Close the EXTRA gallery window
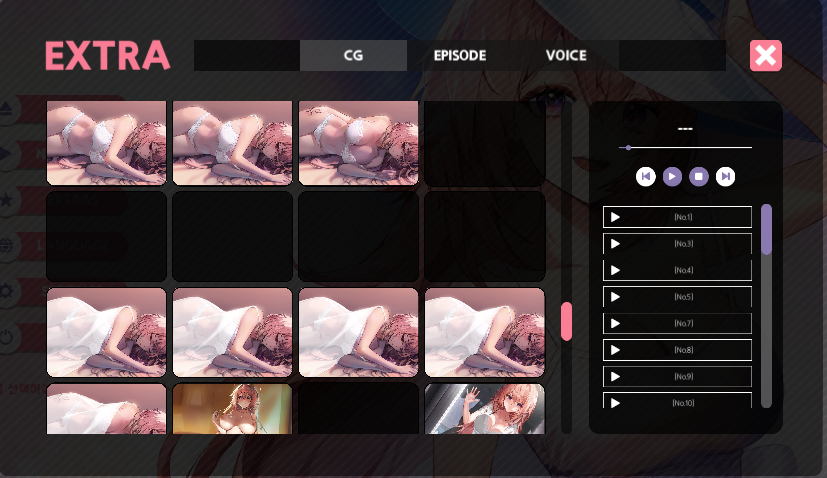 766,55
